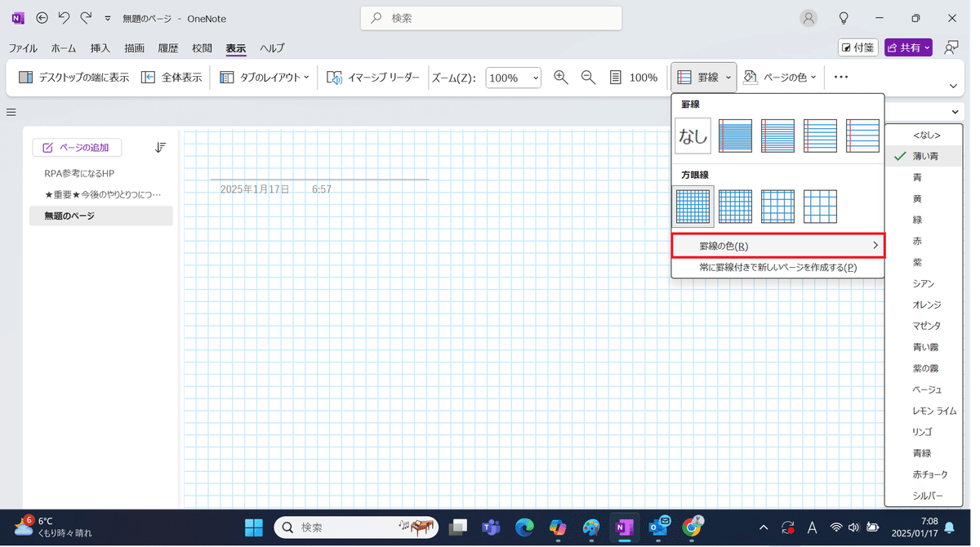Image resolution: width=980 pixels, height=547 pixels.
Task: Open the ファイル menu
Action: coord(23,48)
